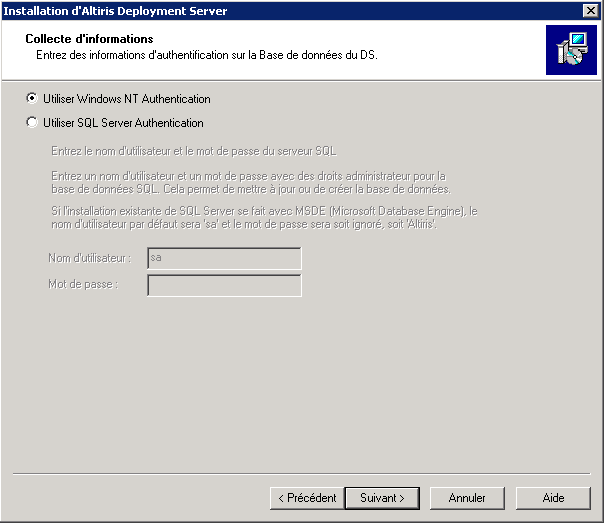The width and height of the screenshot is (604, 523).
Task: Click the SQL Server Authentication label text
Action: 123,123
